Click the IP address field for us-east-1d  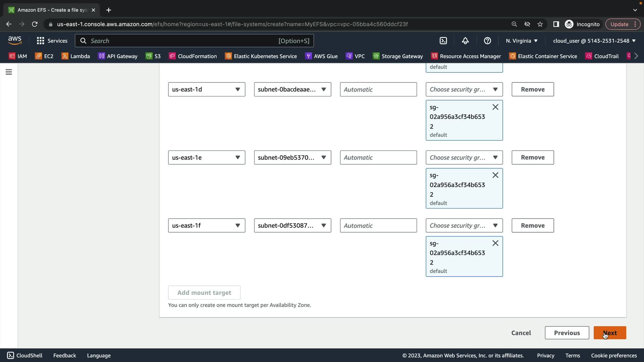coord(378,89)
